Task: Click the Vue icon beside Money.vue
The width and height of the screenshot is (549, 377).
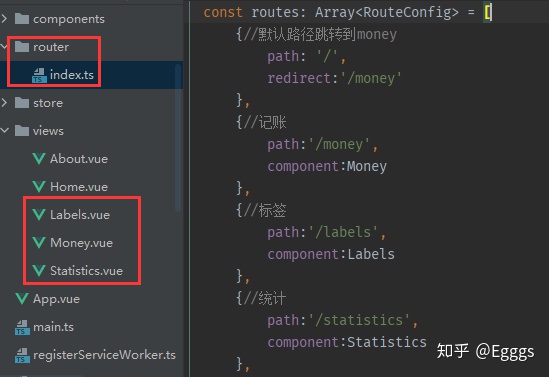Action: [x=39, y=243]
